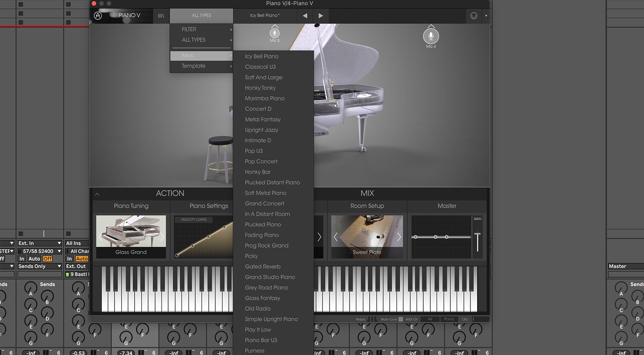Select the Mic 3 microphone icon
Screen dimensions: 644x355
(275, 32)
